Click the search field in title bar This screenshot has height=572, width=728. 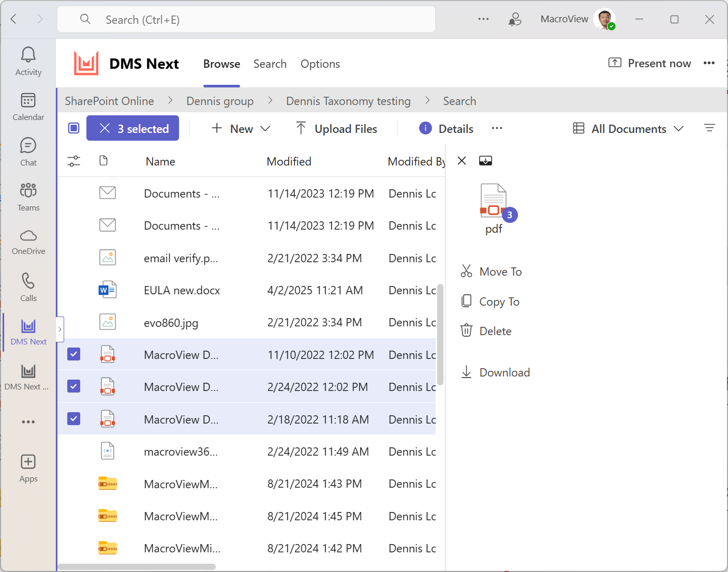click(246, 20)
